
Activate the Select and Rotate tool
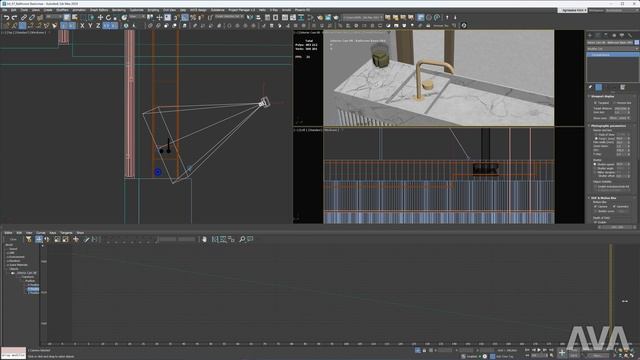[108, 18]
